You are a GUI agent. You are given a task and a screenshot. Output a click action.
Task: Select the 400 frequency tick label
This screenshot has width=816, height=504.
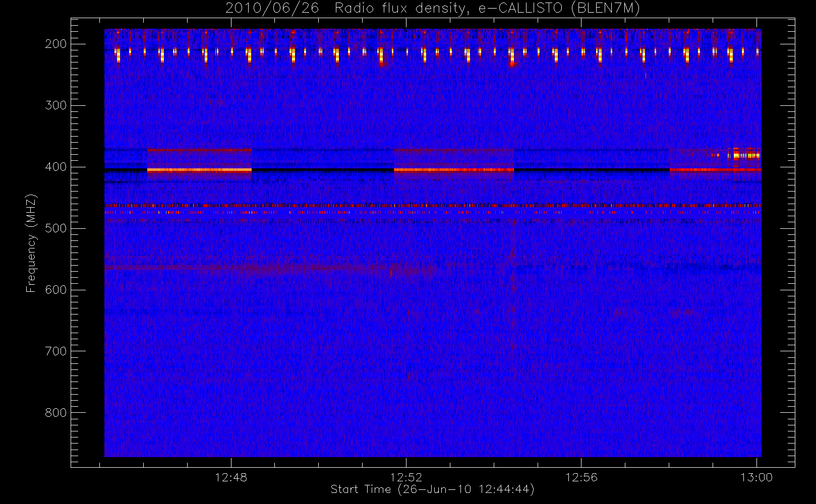[56, 167]
